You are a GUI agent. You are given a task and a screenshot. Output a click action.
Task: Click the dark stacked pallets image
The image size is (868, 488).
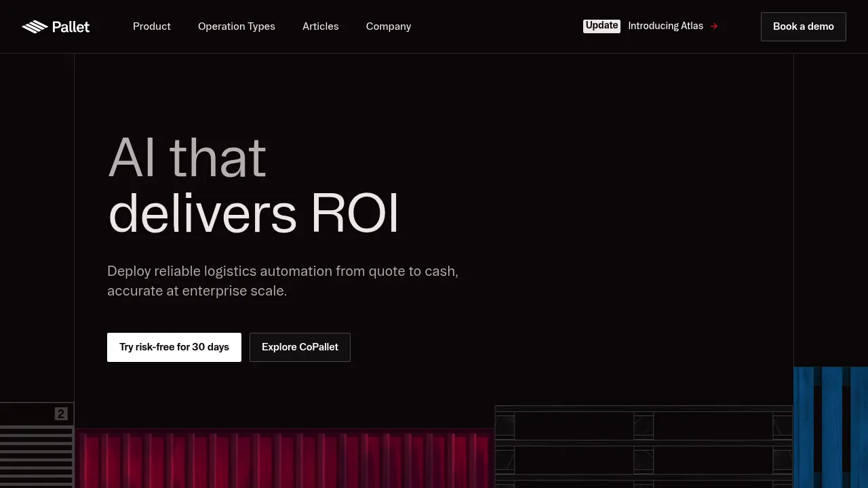tap(644, 447)
